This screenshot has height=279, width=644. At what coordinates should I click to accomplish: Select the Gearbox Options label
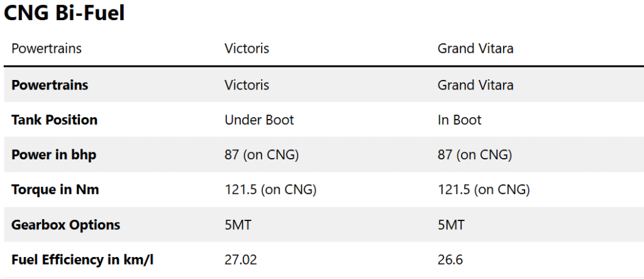(x=65, y=225)
